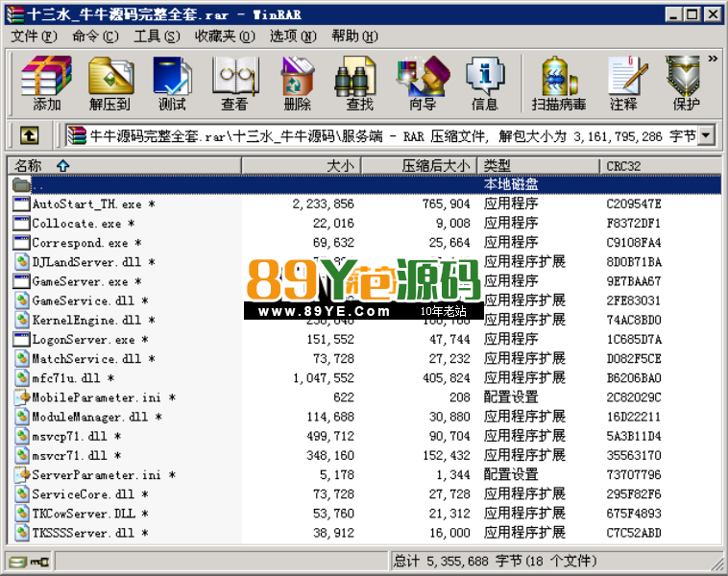Click the key password icon in status bar
Image resolution: width=728 pixels, height=576 pixels.
click(40, 562)
